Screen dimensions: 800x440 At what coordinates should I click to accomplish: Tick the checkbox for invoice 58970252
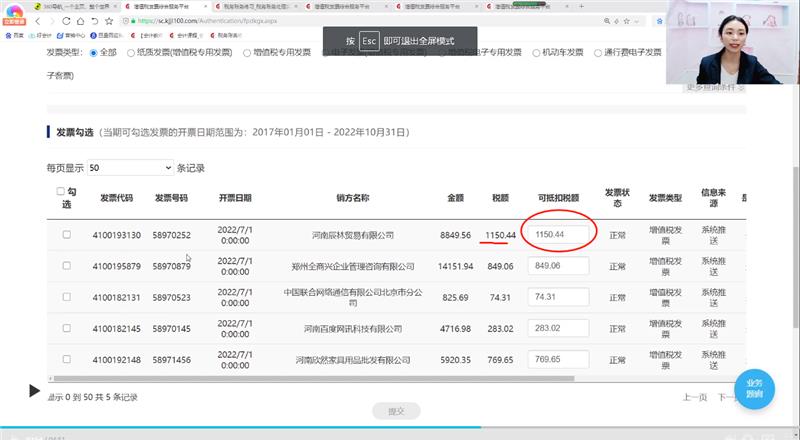coord(67,235)
